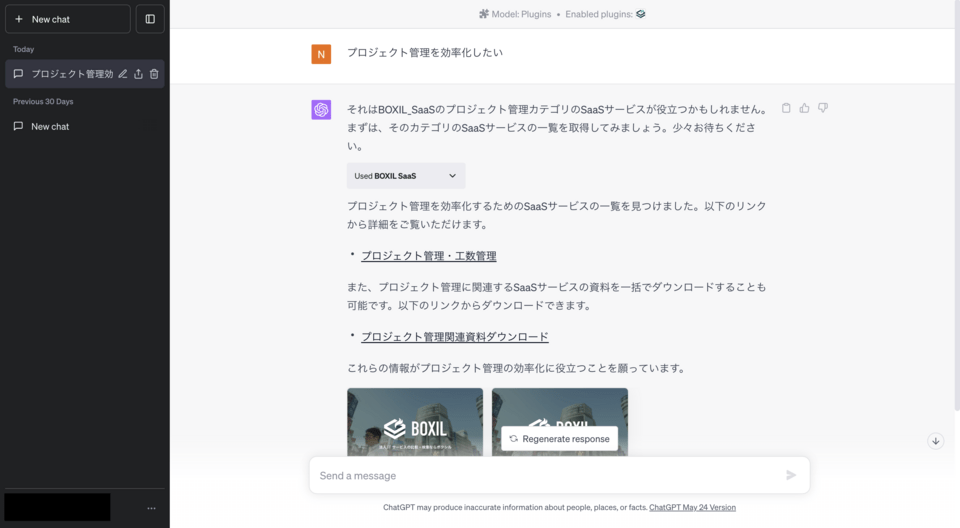
Task: Click the scroll to bottom arrow
Action: [935, 441]
